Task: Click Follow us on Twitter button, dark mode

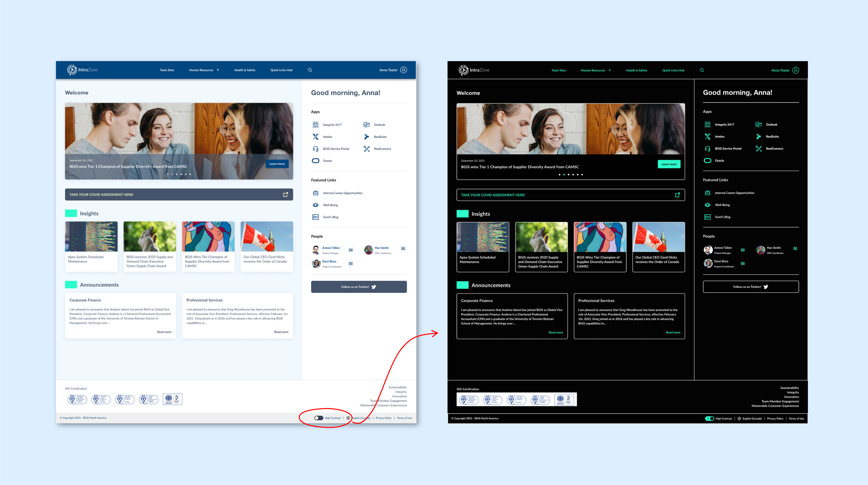Action: pyautogui.click(x=750, y=287)
